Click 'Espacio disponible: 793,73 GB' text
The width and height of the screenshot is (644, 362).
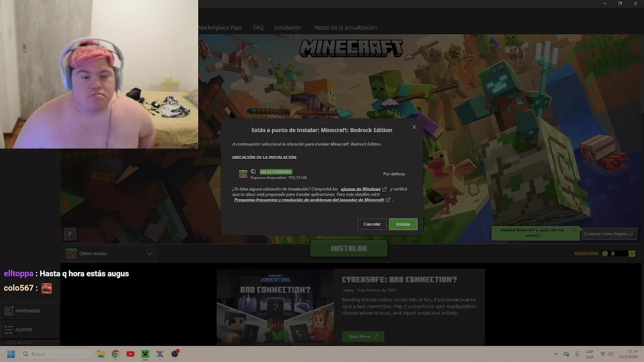[x=279, y=177]
